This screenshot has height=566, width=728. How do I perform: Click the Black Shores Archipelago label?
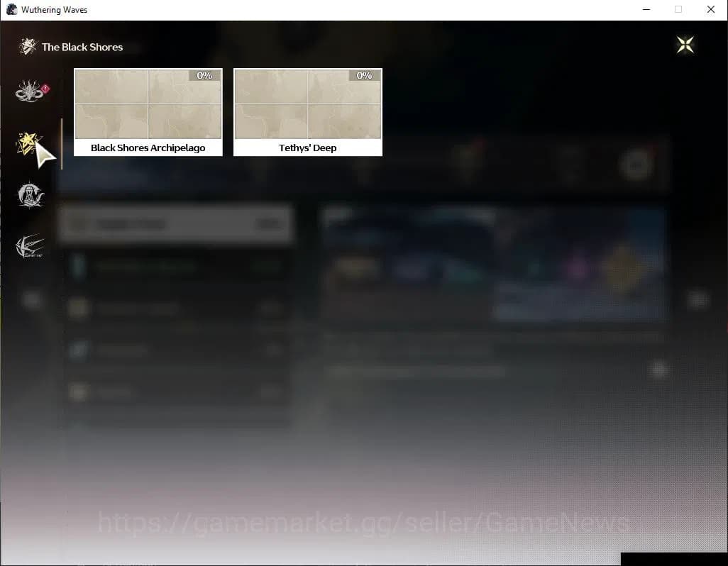pos(148,148)
